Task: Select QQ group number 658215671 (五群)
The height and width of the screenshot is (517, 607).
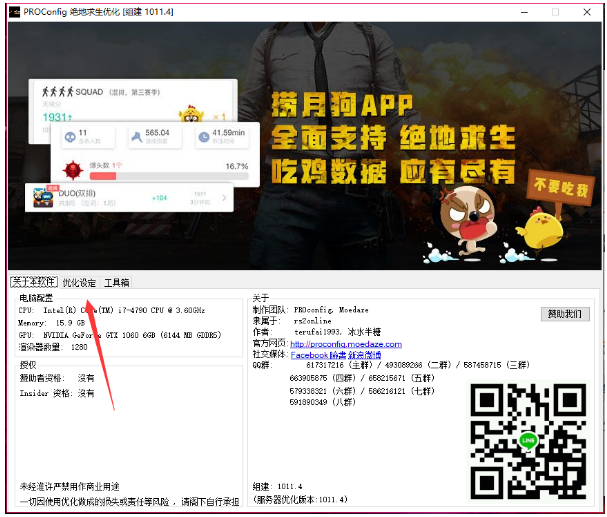Action: (401, 378)
